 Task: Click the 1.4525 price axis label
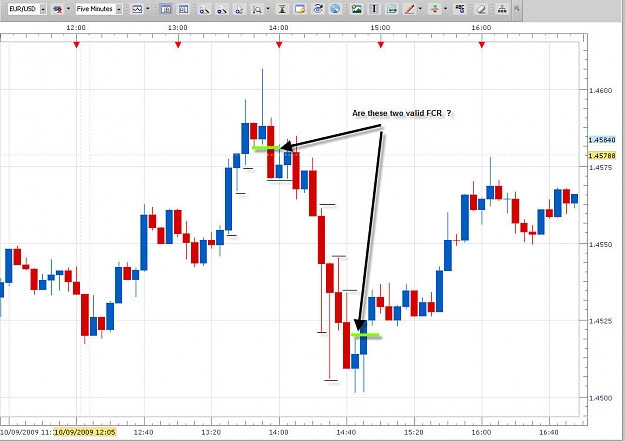click(601, 321)
